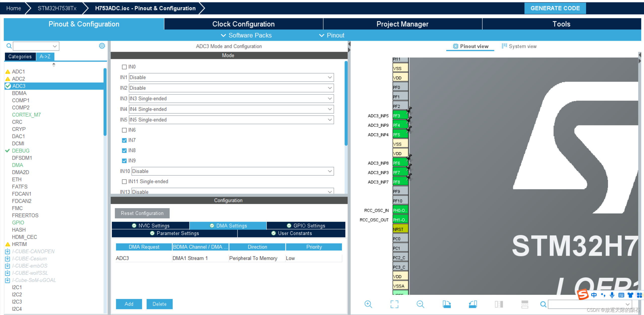644x315 pixels.
Task: Switch to Clock Configuration tab
Action: point(243,24)
